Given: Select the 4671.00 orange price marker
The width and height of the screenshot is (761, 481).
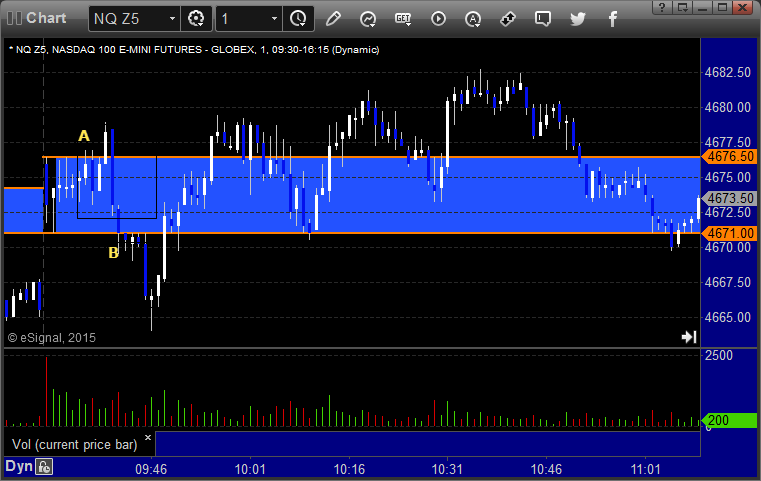Looking at the screenshot, I should pos(730,233).
